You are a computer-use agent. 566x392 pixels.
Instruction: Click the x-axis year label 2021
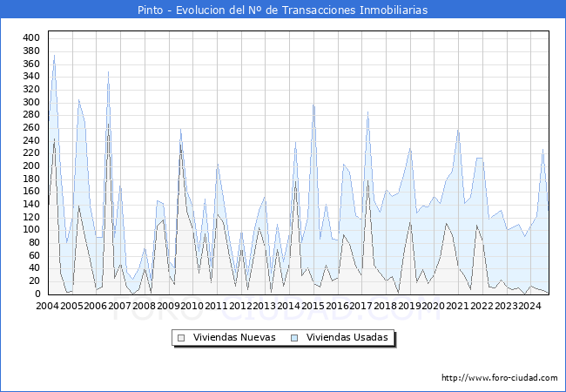coord(457,306)
